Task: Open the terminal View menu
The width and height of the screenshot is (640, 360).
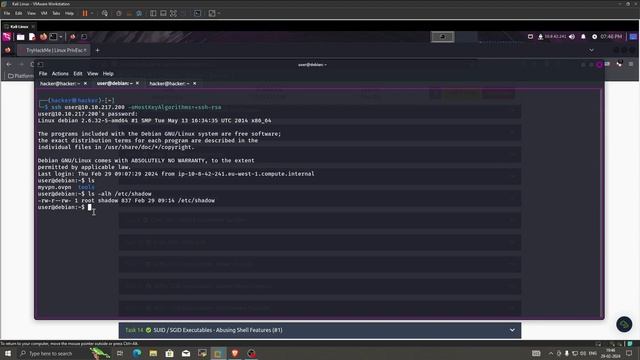Action: (93, 73)
